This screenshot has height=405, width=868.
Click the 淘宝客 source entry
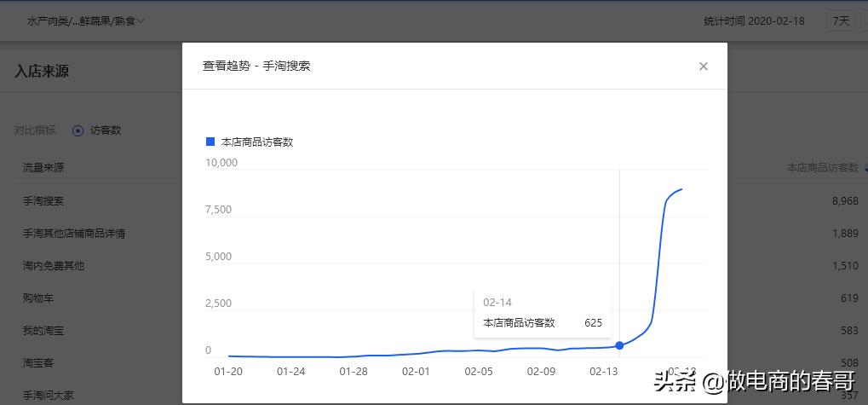coord(38,362)
